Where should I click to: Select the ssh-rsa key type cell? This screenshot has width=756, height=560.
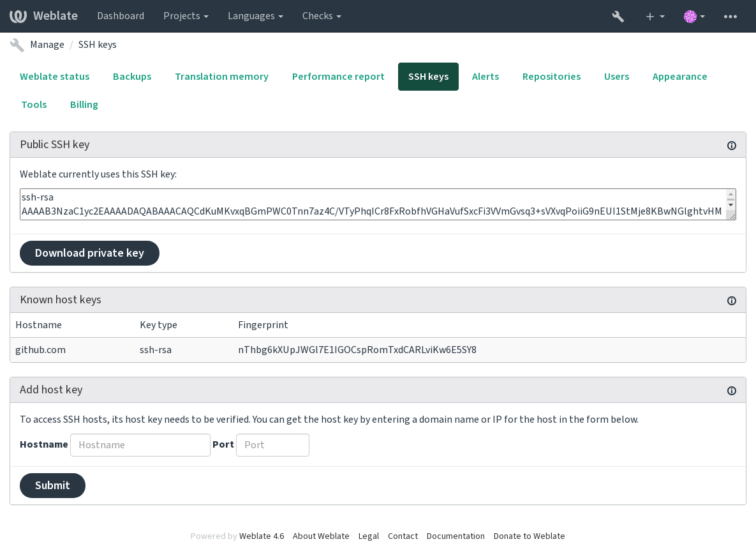tap(156, 350)
